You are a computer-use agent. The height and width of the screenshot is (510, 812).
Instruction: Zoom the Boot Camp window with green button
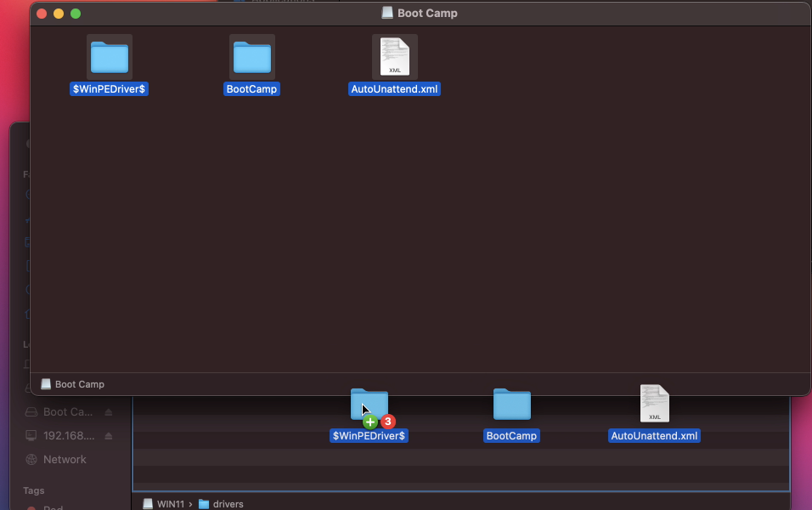(76, 14)
